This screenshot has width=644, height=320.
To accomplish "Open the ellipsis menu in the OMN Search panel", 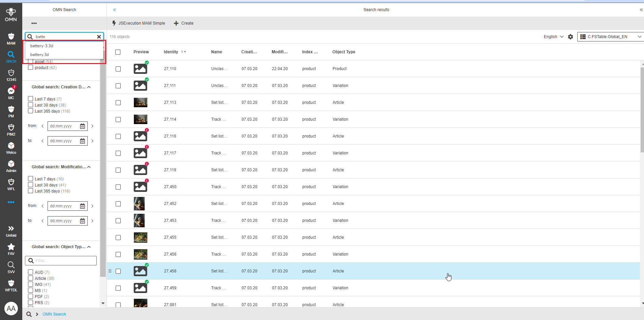I will [34, 23].
